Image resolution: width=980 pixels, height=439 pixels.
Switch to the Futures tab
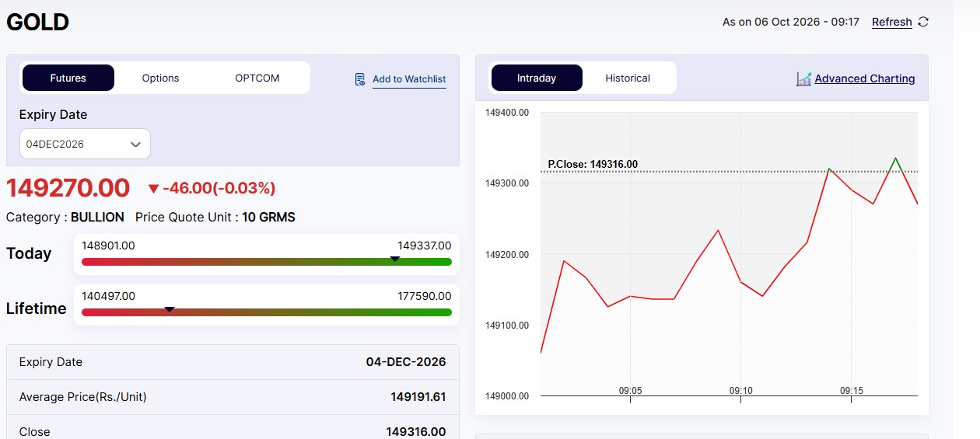point(68,78)
